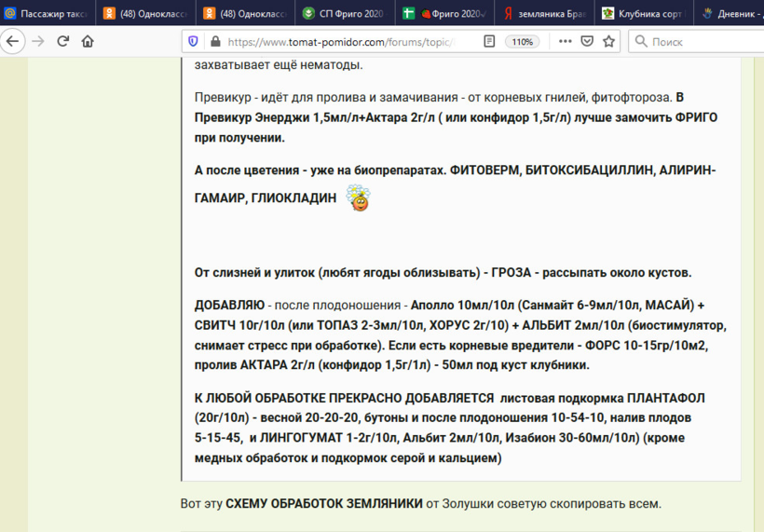Image resolution: width=764 pixels, height=532 pixels.
Task: Open tracking protection shield in address bar
Action: (x=193, y=41)
